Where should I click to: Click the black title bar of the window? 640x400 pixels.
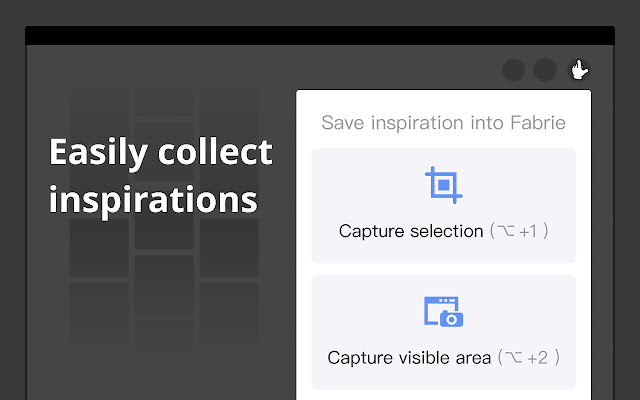click(x=320, y=36)
